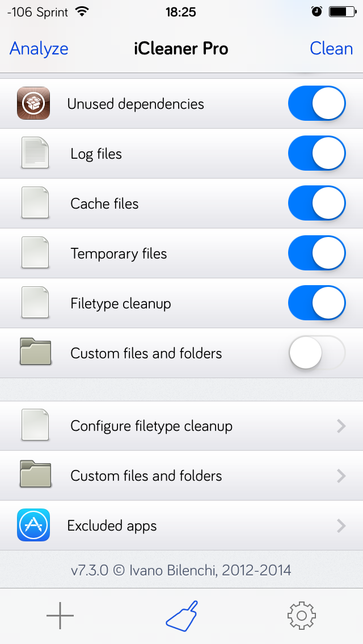The width and height of the screenshot is (363, 644).
Task: Toggle the Temporary files switch
Action: tap(317, 253)
